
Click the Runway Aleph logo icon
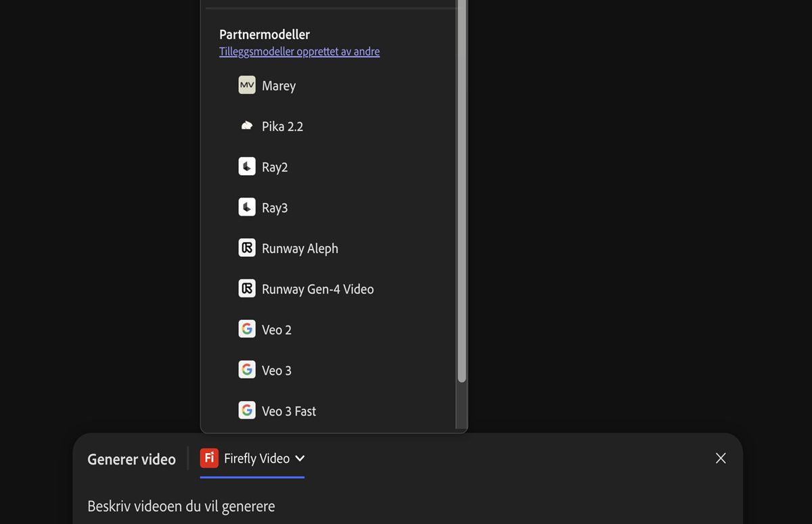pyautogui.click(x=247, y=248)
